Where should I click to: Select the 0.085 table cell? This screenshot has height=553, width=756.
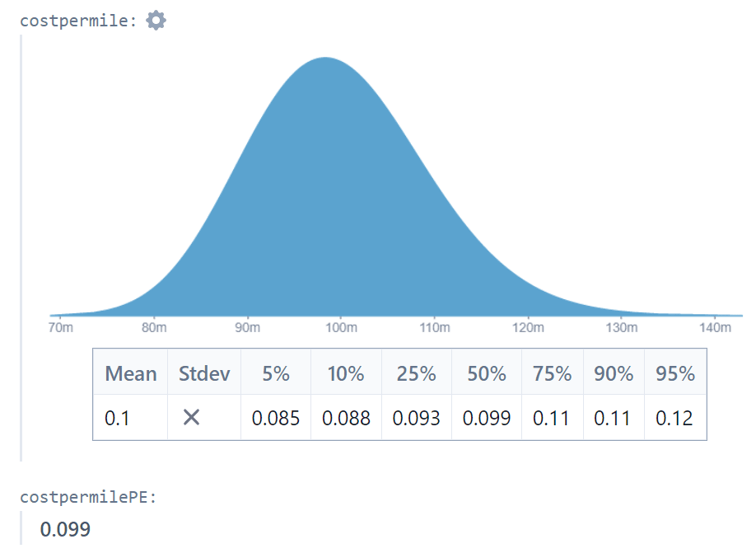pos(276,418)
